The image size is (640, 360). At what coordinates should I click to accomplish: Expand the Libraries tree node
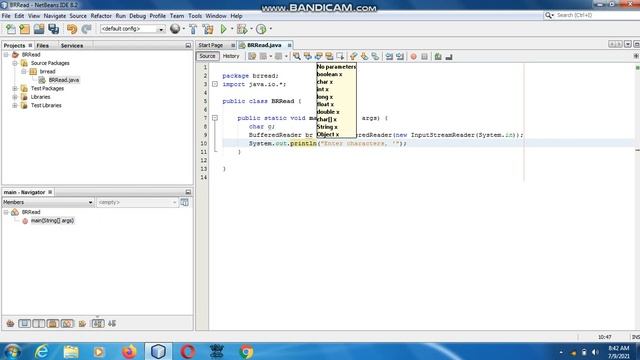coord(15,97)
